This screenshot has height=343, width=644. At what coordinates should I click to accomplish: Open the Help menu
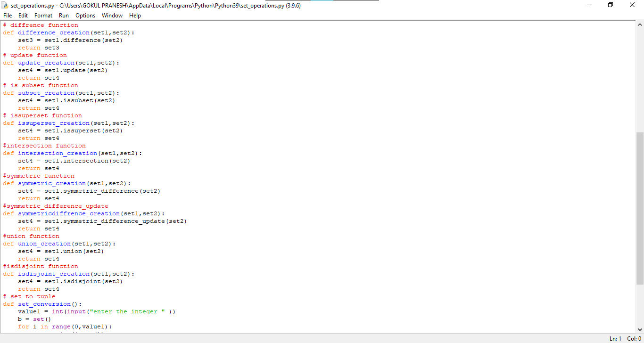[x=135, y=16]
